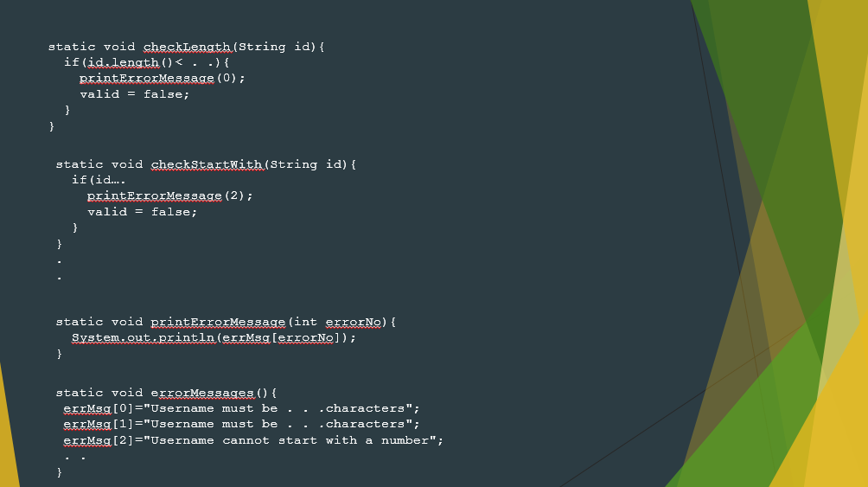The image size is (868, 487).
Task: Select the 'if(id.length()< . .){' line
Action: [146, 62]
